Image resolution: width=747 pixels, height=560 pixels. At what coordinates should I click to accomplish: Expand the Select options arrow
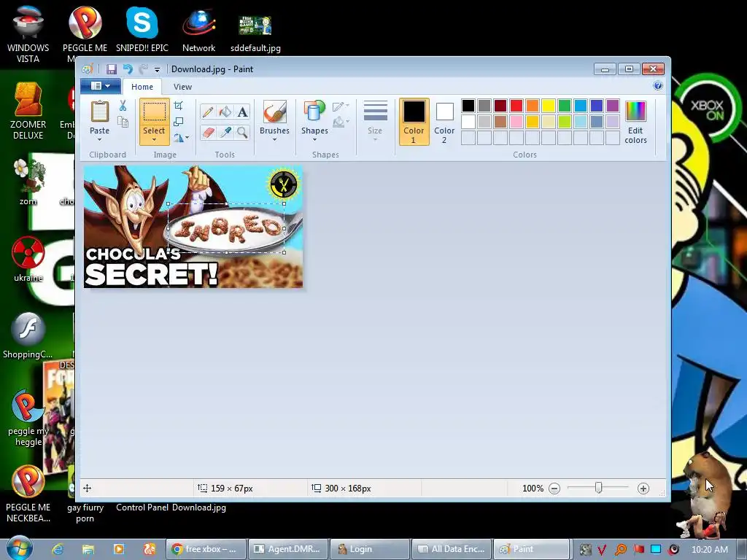coord(155,139)
